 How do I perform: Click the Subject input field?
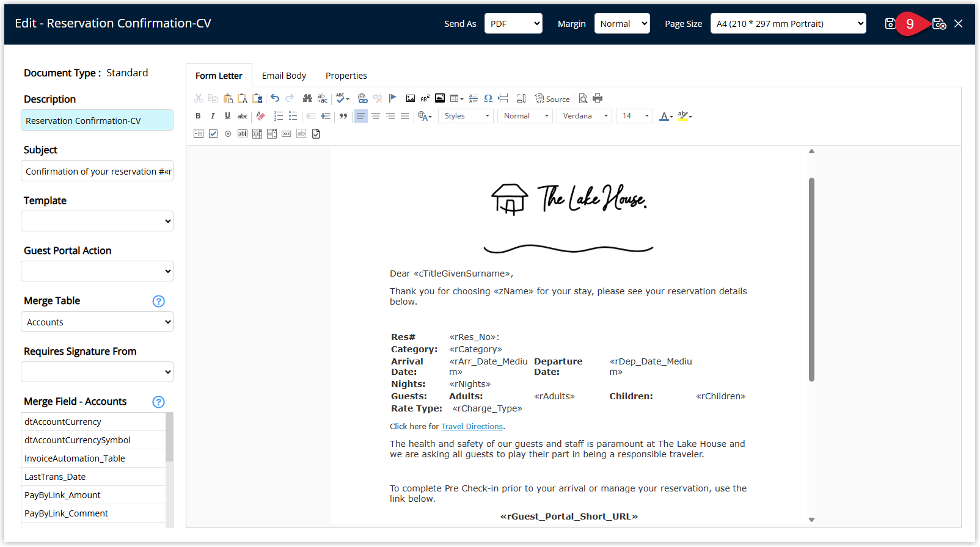97,171
